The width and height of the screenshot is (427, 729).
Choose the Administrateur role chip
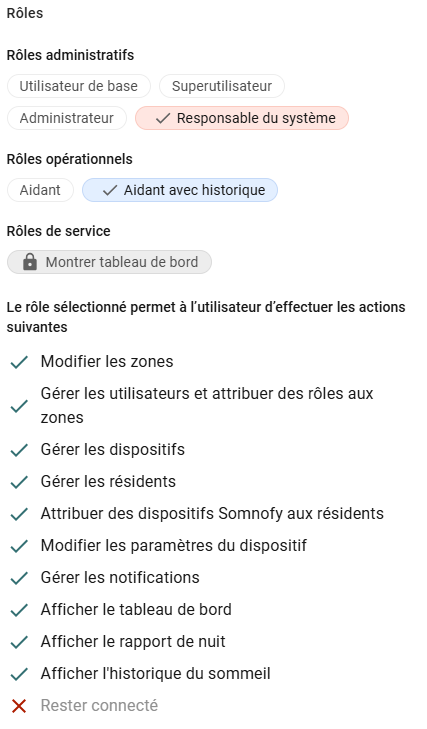(67, 119)
